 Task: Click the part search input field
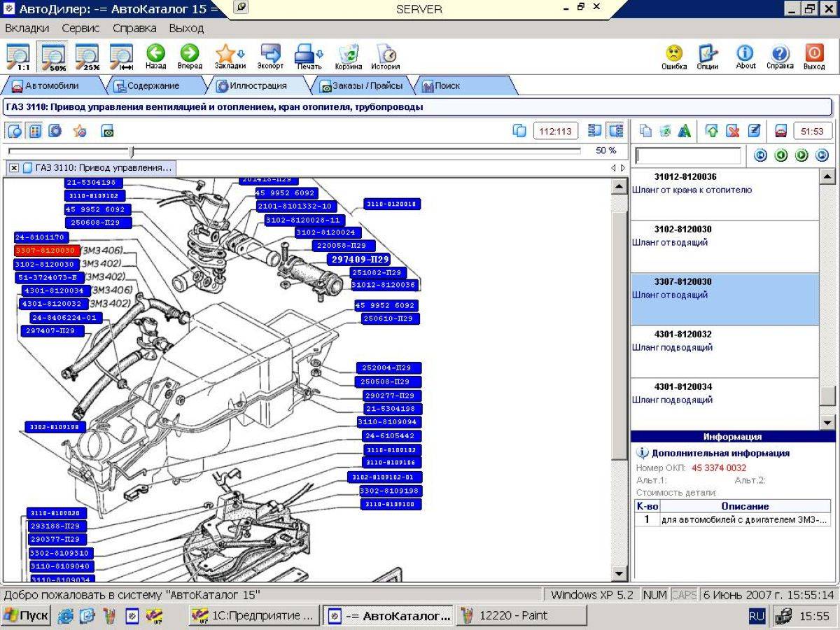tap(687, 155)
